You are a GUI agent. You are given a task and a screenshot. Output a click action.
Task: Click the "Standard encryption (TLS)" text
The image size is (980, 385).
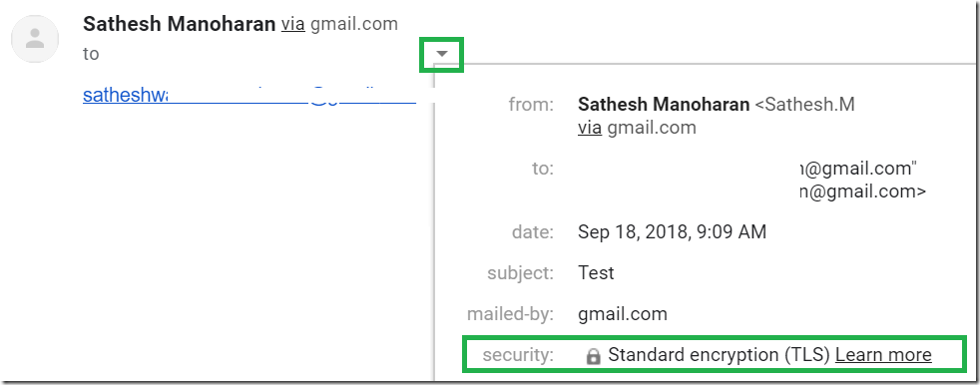(x=719, y=355)
